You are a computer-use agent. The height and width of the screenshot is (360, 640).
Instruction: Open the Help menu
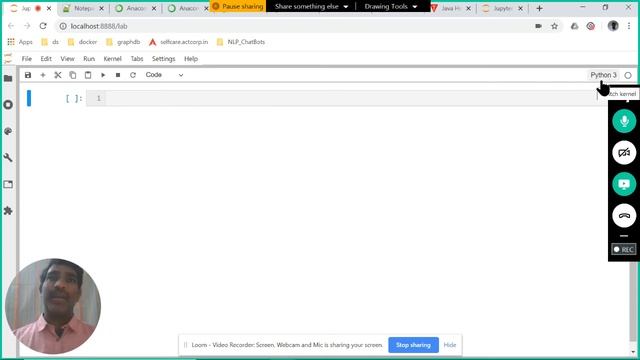[191, 59]
